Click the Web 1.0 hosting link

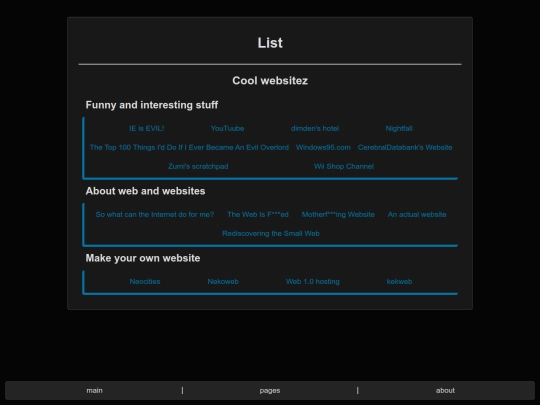click(313, 282)
